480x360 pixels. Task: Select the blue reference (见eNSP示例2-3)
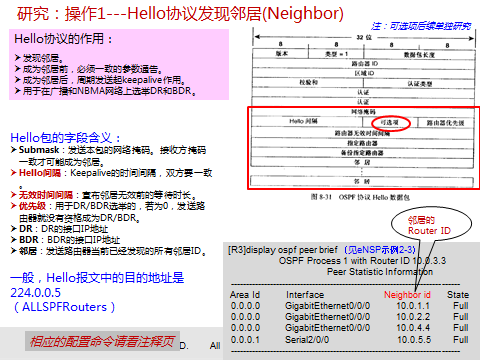pyautogui.click(x=380, y=250)
